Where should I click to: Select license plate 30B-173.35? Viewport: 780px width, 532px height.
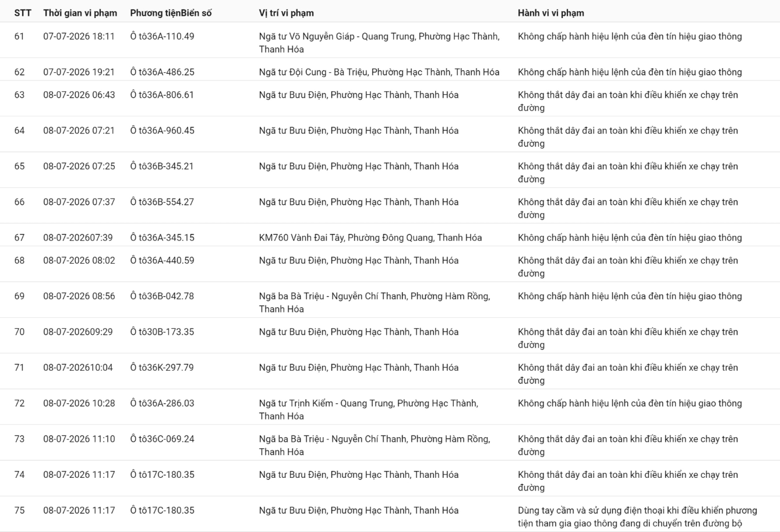[163, 332]
